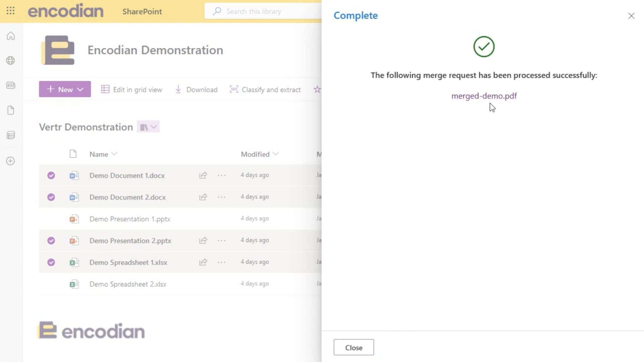Open the lists sidebar icon
The image size is (644, 362).
(11, 135)
